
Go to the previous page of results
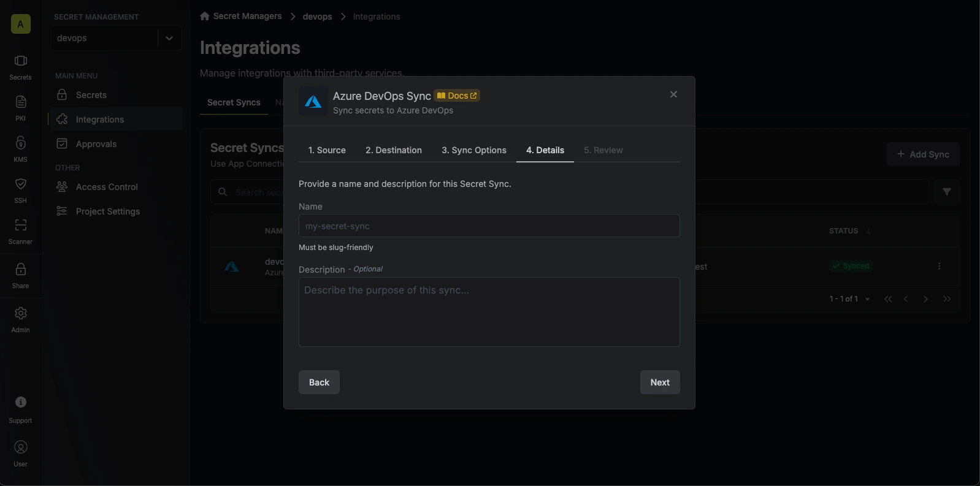[906, 299]
